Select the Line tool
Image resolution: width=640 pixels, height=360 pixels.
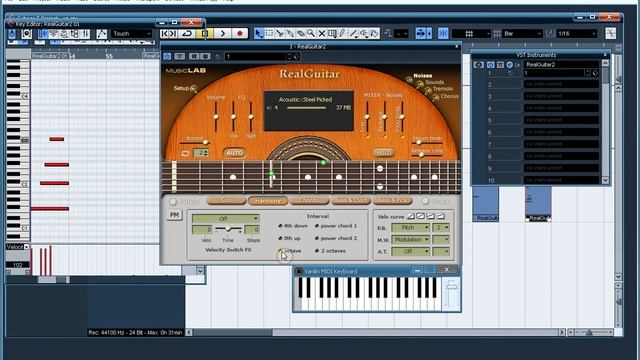click(x=353, y=33)
